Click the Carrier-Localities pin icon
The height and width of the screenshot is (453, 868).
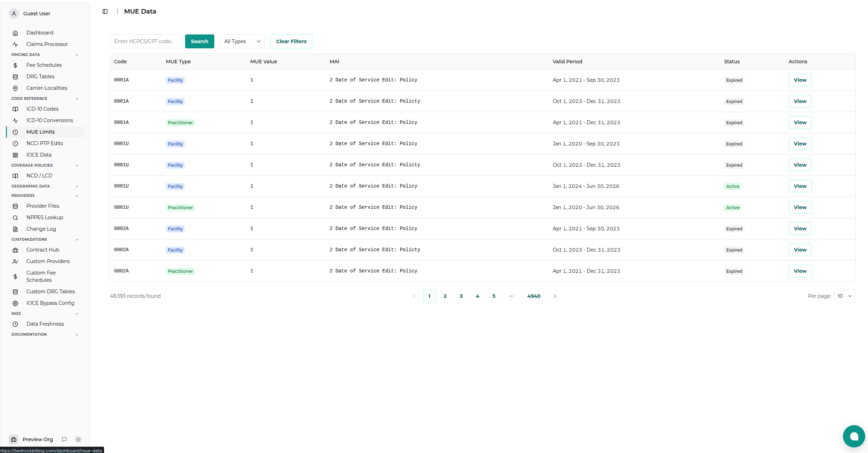(15, 88)
